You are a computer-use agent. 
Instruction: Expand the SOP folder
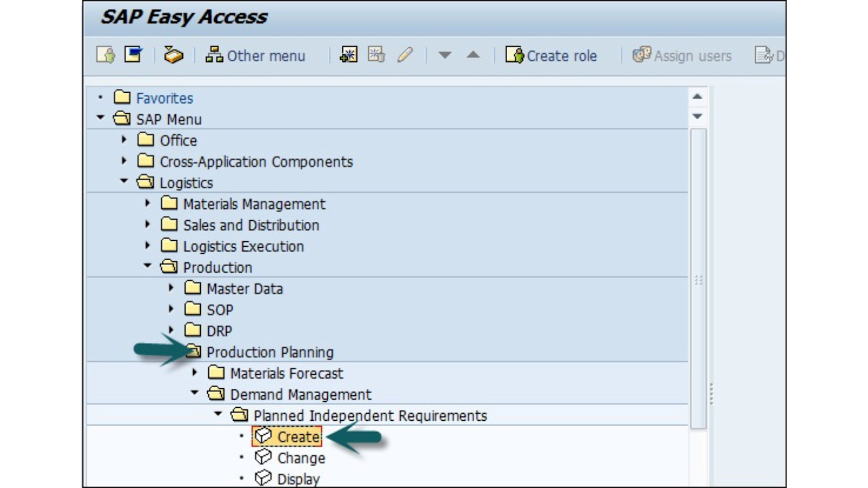(171, 309)
